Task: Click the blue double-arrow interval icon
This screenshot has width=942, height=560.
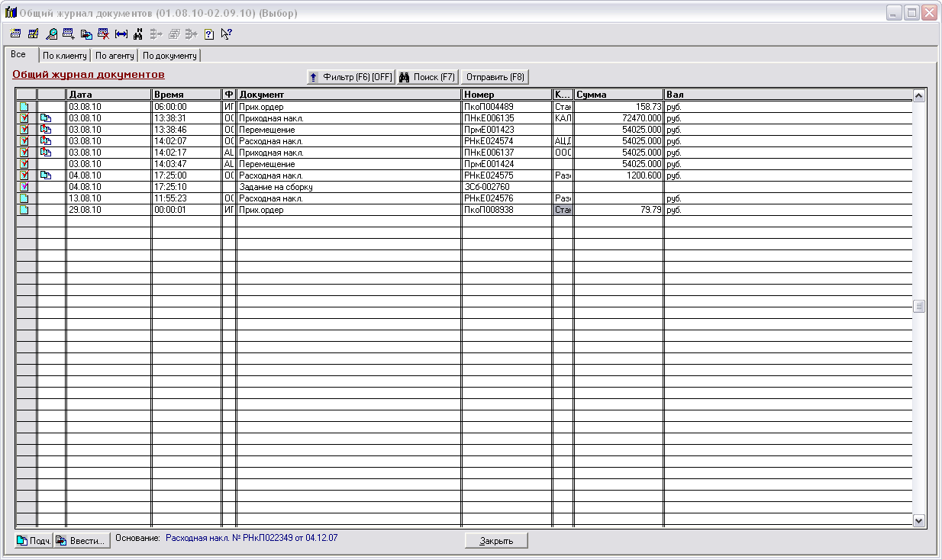Action: [121, 34]
